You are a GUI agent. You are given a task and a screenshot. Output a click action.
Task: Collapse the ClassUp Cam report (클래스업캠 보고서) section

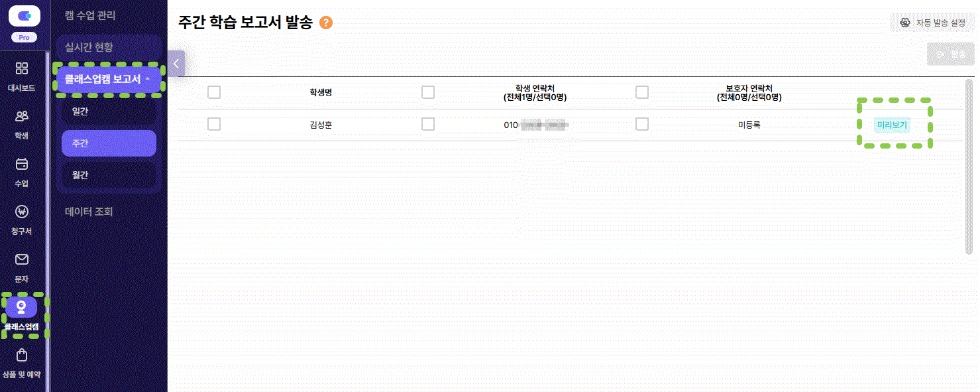tap(109, 79)
